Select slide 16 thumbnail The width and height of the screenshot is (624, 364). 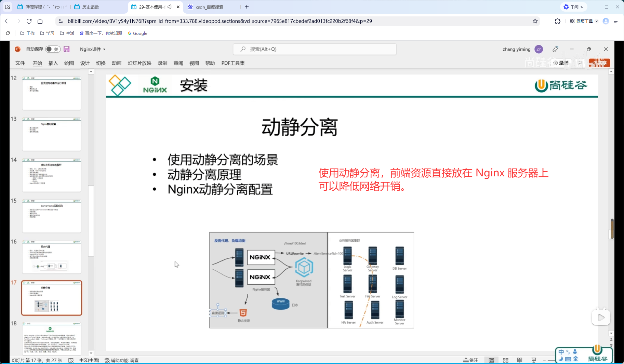tap(52, 257)
